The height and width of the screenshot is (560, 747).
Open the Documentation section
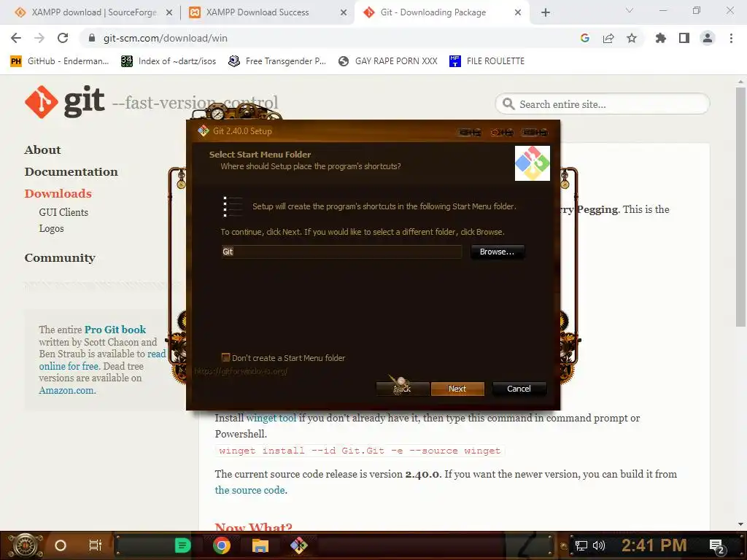[x=71, y=172]
